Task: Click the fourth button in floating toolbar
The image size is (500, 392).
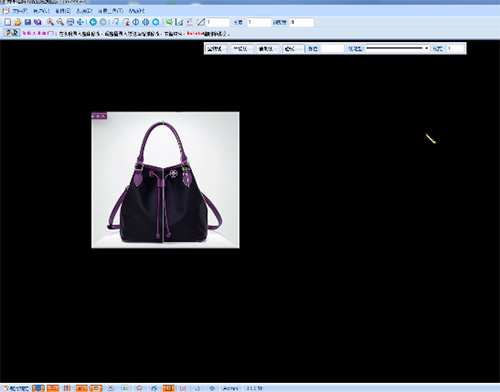Action: pyautogui.click(x=293, y=49)
